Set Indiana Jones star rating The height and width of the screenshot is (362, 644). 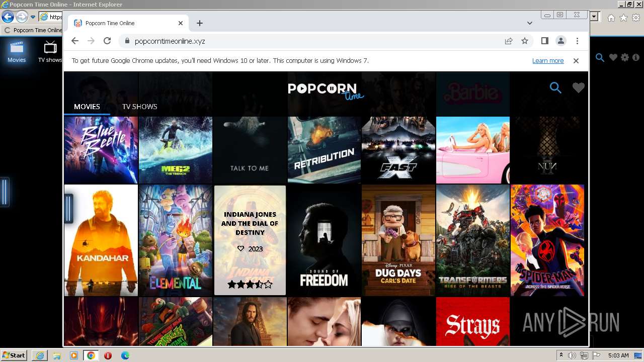click(250, 285)
